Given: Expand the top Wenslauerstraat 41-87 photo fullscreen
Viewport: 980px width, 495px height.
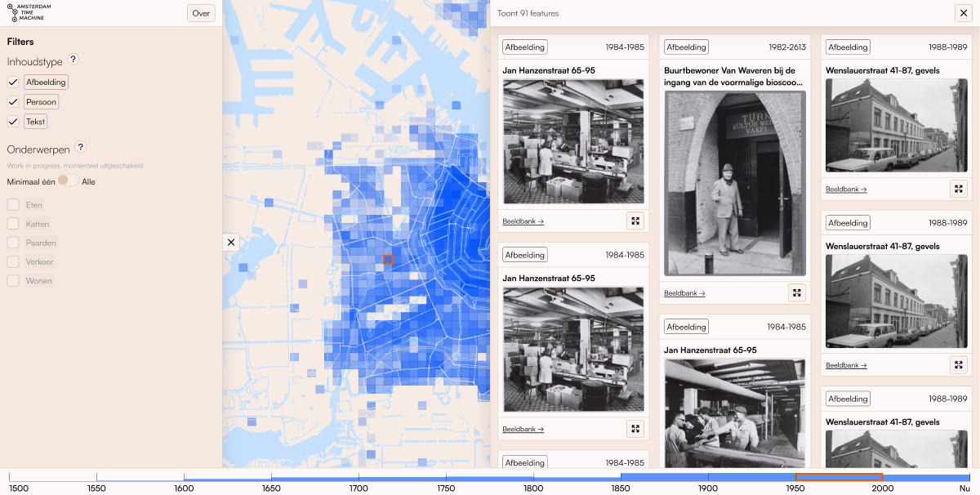Looking at the screenshot, I should pos(958,189).
